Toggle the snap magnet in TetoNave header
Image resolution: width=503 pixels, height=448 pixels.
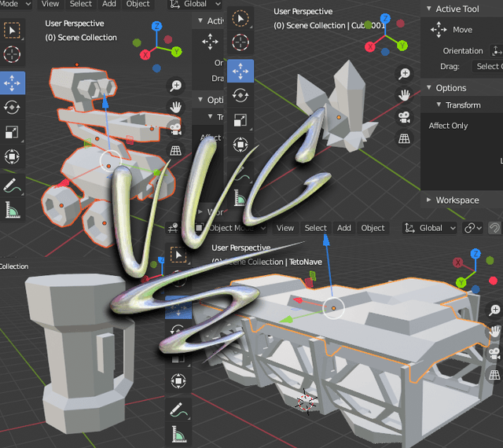point(495,228)
